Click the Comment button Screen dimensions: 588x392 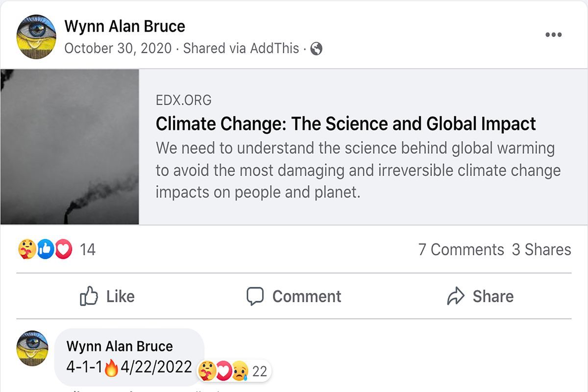pos(294,296)
